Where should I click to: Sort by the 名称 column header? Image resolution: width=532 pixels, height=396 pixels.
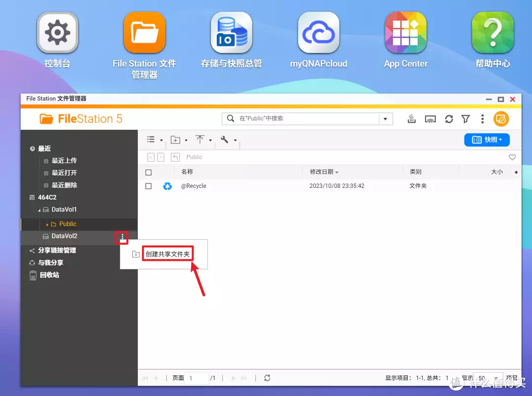tap(187, 172)
